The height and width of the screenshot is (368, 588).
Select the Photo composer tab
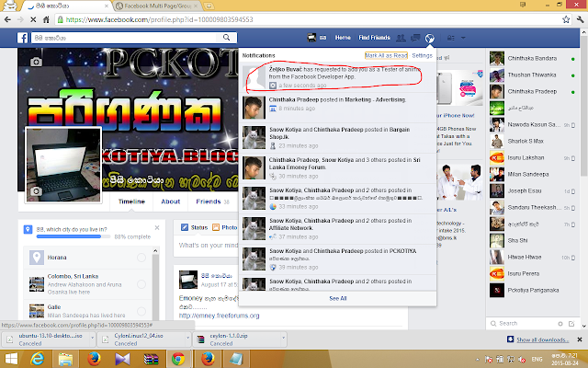click(x=224, y=227)
